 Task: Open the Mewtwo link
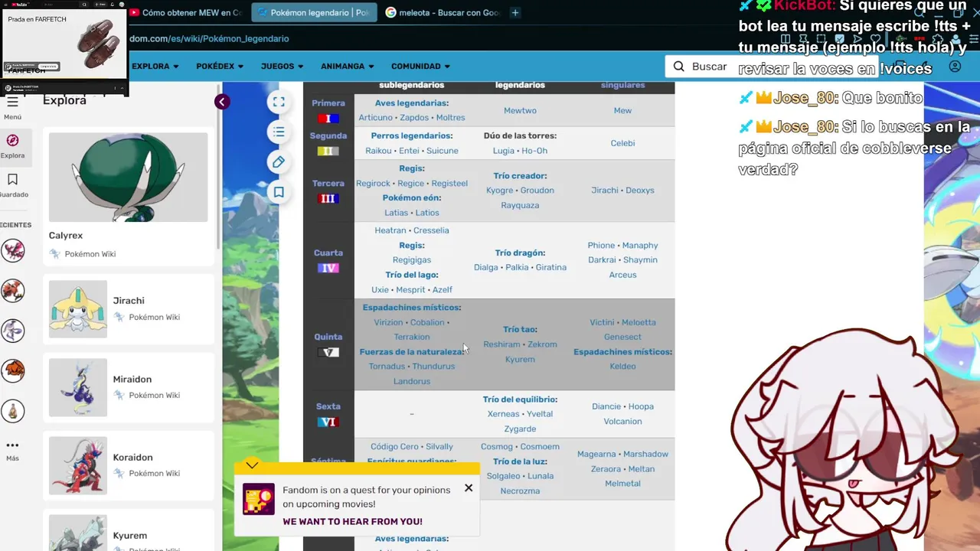point(520,110)
